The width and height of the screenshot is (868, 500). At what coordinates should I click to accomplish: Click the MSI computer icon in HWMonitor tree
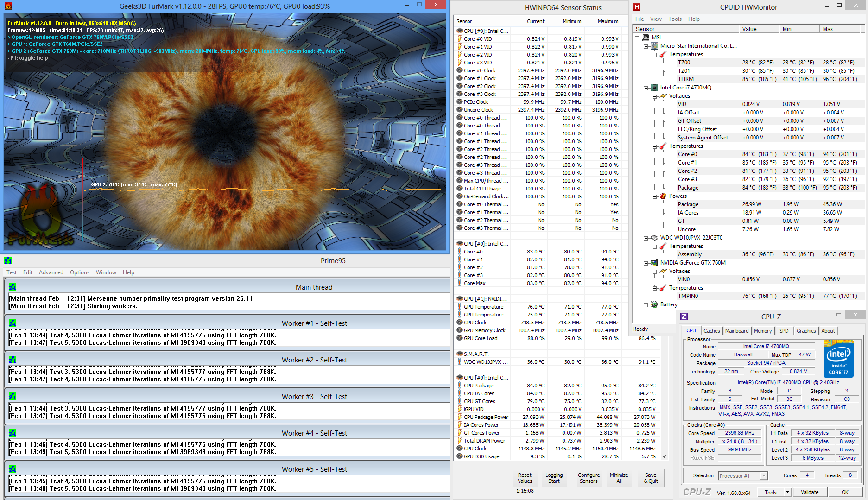point(646,38)
